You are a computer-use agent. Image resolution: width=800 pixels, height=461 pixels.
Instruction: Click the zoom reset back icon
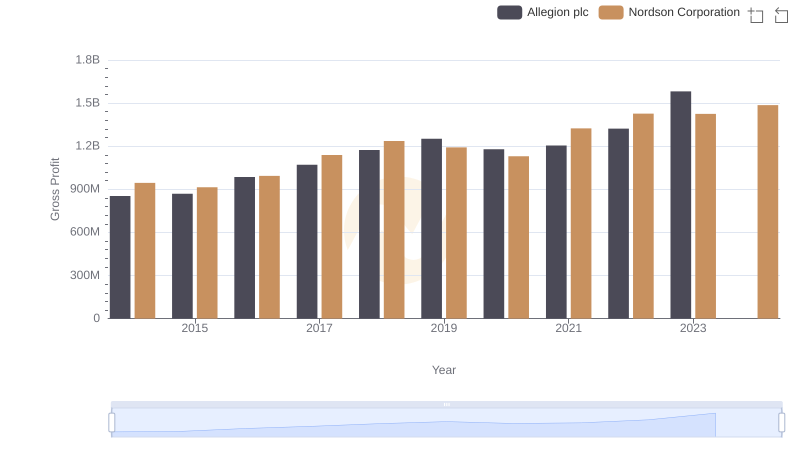pyautogui.click(x=781, y=15)
